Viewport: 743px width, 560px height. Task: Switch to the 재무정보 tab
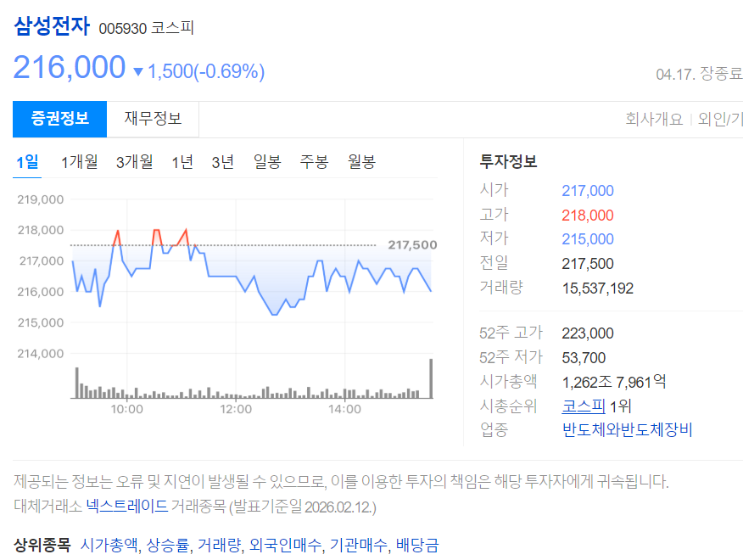[153, 119]
